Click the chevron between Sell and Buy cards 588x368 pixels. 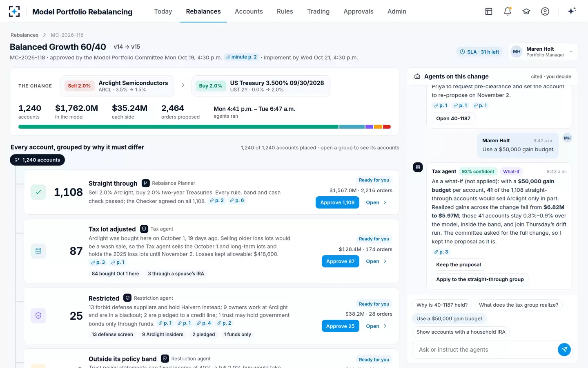(x=183, y=85)
